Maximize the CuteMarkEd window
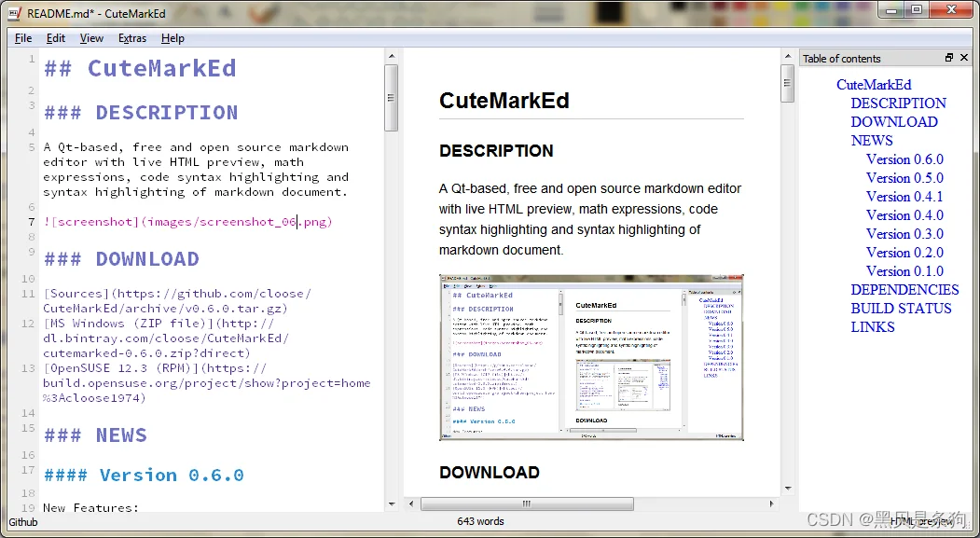The image size is (980, 538). [x=917, y=10]
